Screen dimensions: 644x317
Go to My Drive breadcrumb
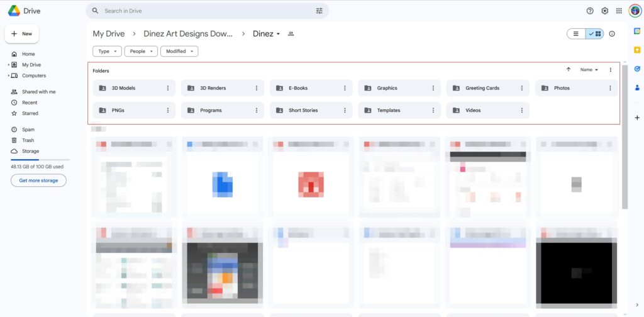point(108,34)
